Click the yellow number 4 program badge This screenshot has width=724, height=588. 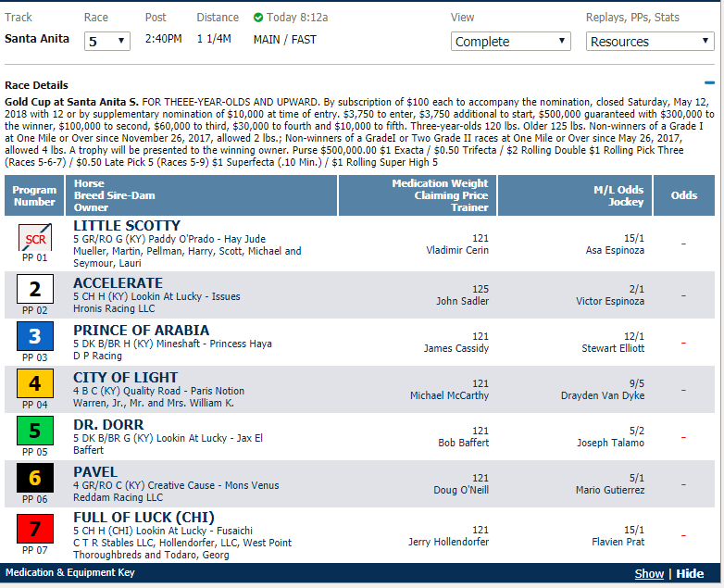click(35, 383)
